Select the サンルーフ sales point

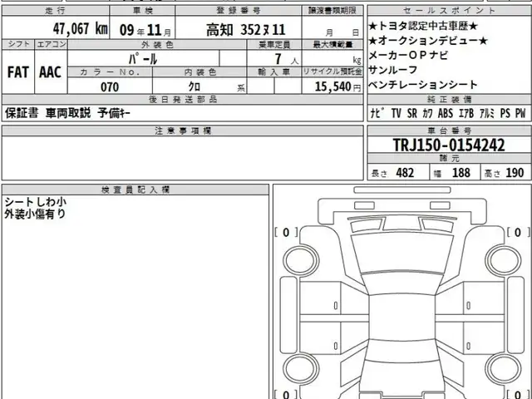point(393,70)
